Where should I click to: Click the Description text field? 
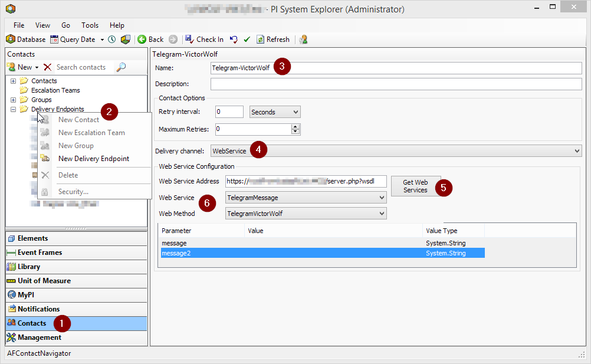(396, 84)
